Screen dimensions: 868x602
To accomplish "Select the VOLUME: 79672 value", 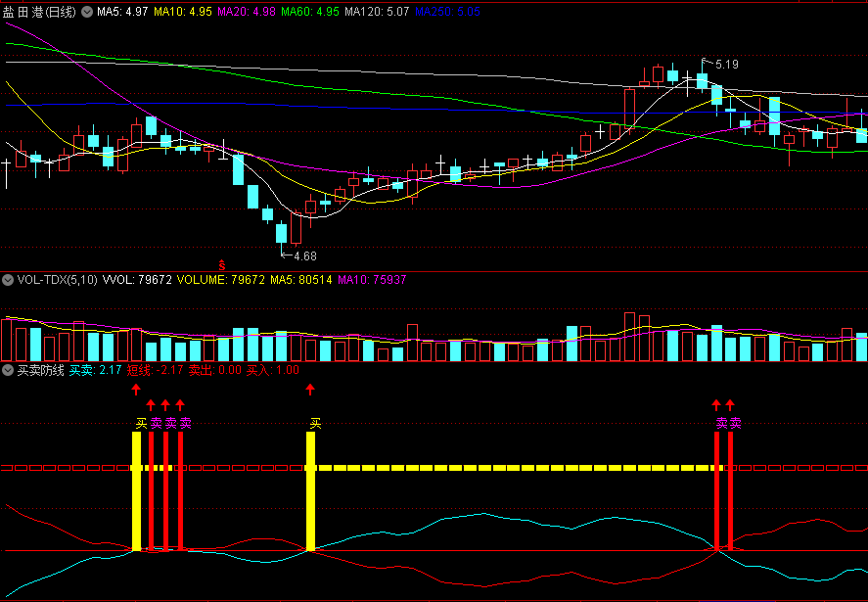I will tap(221, 280).
